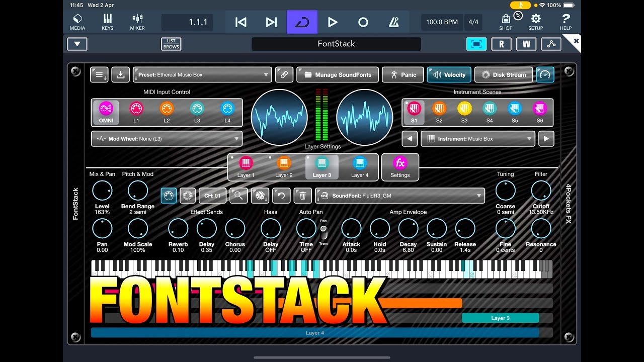Click the download preset icon
Viewport: 644px width, 362px height.
point(120,74)
